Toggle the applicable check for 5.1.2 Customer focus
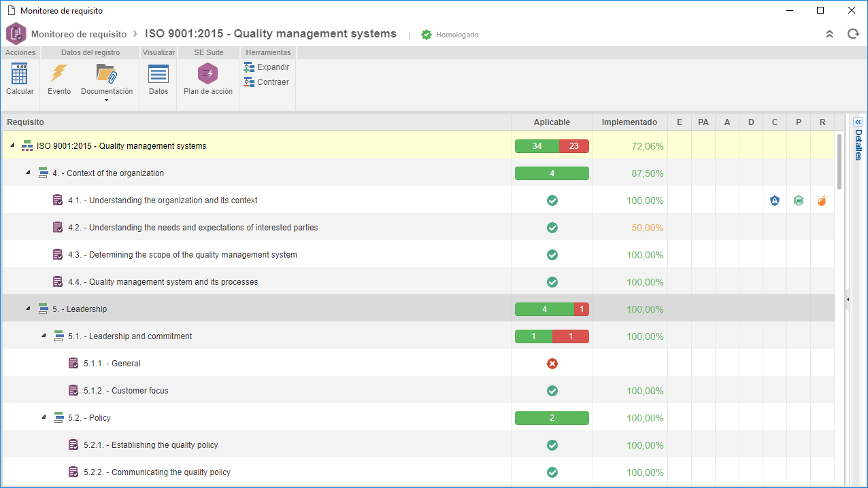 [x=552, y=391]
